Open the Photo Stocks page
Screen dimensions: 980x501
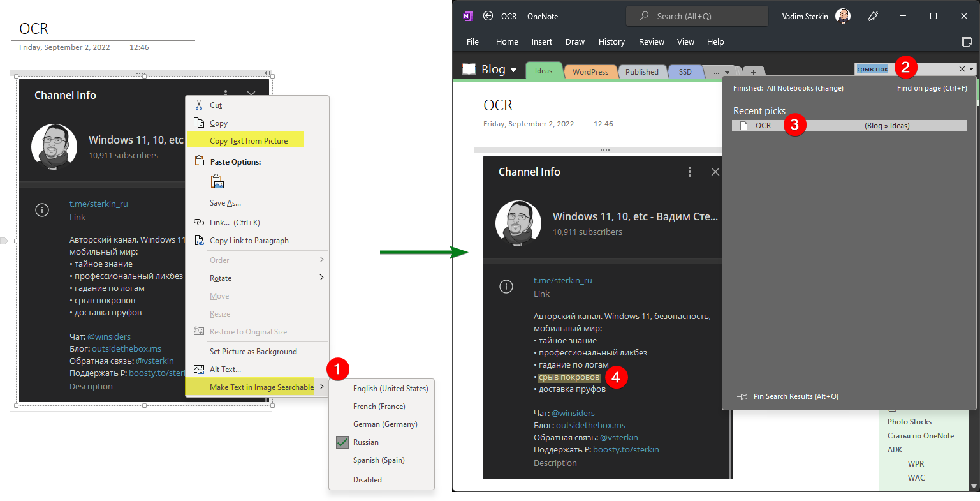tap(909, 422)
